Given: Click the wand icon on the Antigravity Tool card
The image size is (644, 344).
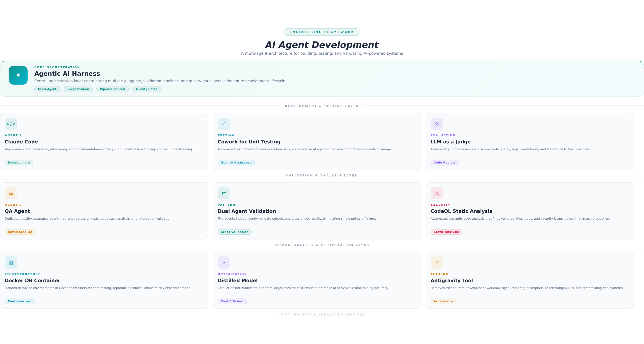Looking at the screenshot, I should point(436,262).
